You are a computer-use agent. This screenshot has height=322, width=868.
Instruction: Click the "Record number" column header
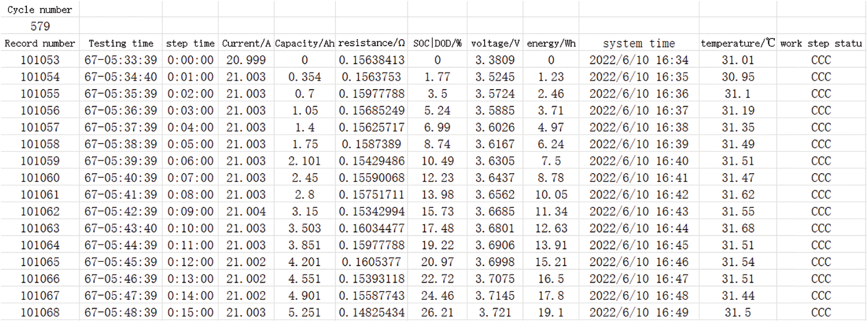coord(40,44)
